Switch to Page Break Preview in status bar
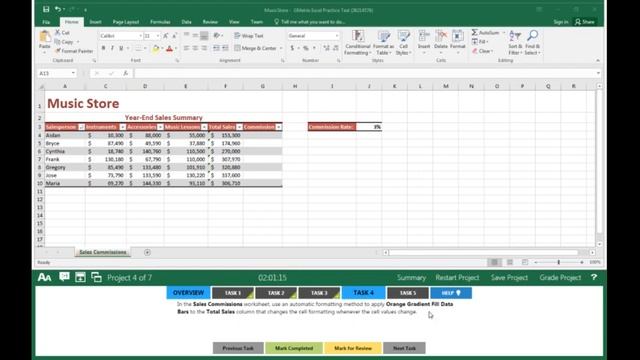The image size is (640, 360). (x=525, y=262)
